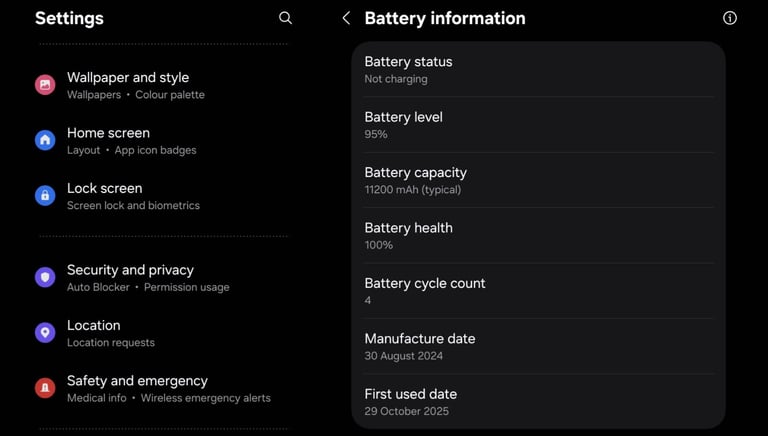This screenshot has height=436, width=768.
Task: Tap the blue Home screen icon
Action: pyautogui.click(x=45, y=140)
